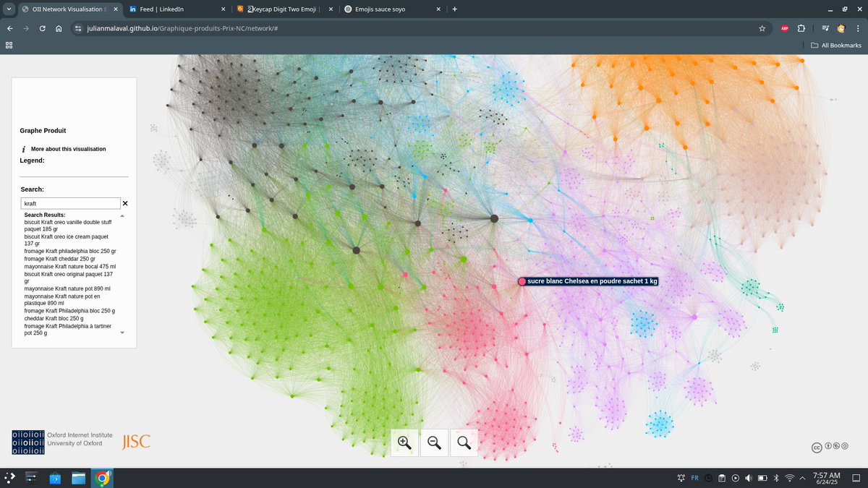Open the notifications bell in system tray
The width and height of the screenshot is (868, 488).
point(681,478)
